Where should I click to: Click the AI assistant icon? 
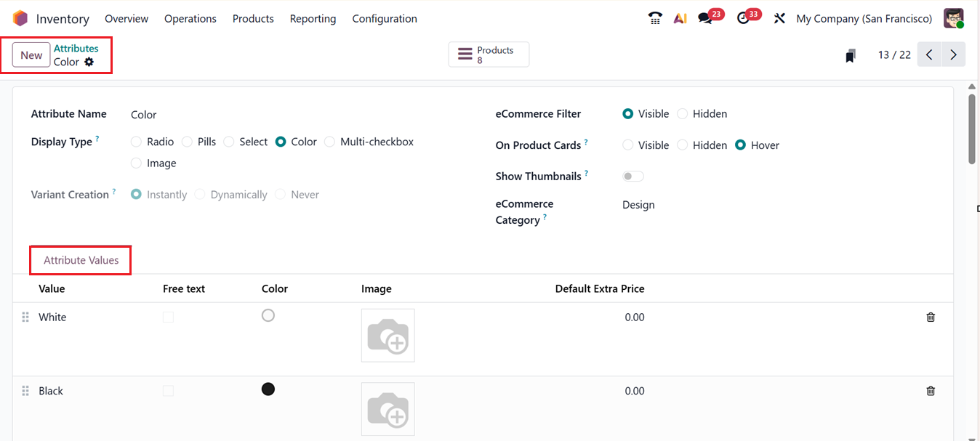[680, 17]
